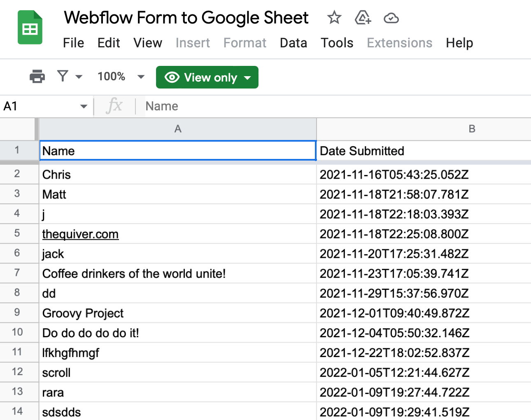Open the Tools menu

point(337,43)
